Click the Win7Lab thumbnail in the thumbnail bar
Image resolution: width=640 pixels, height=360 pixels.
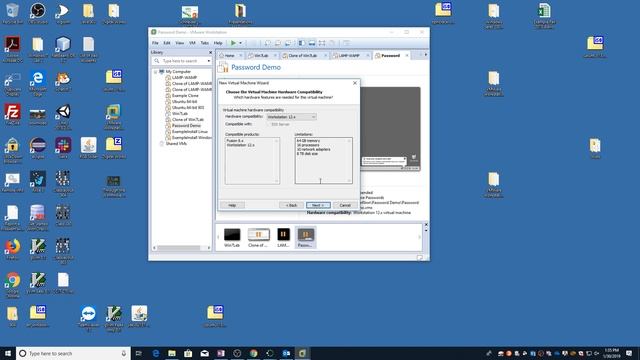[x=232, y=238]
